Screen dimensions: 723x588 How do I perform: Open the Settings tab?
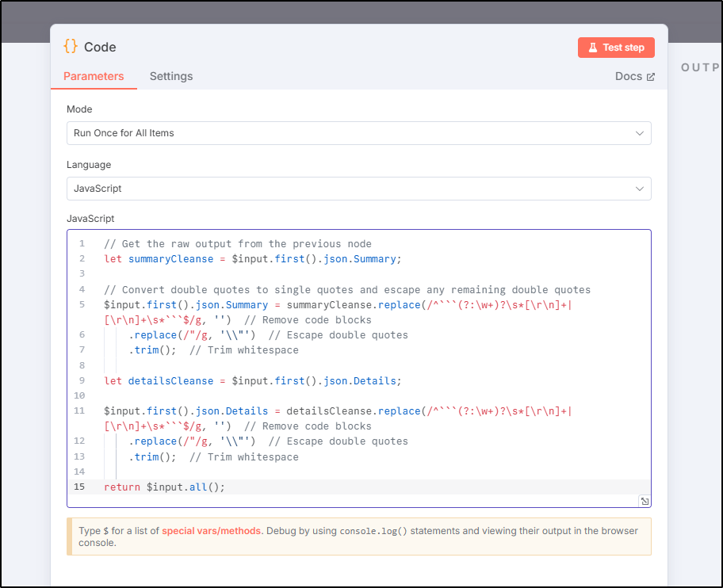click(171, 77)
